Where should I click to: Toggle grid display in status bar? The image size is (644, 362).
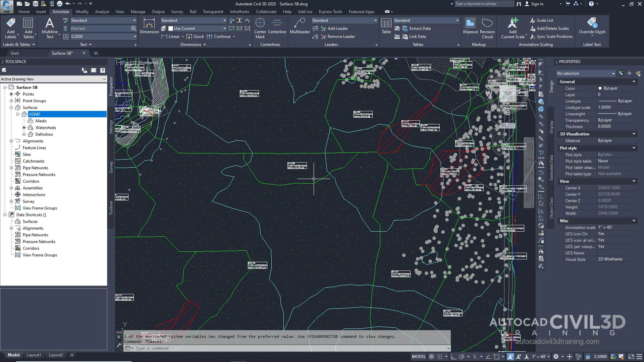click(x=432, y=357)
